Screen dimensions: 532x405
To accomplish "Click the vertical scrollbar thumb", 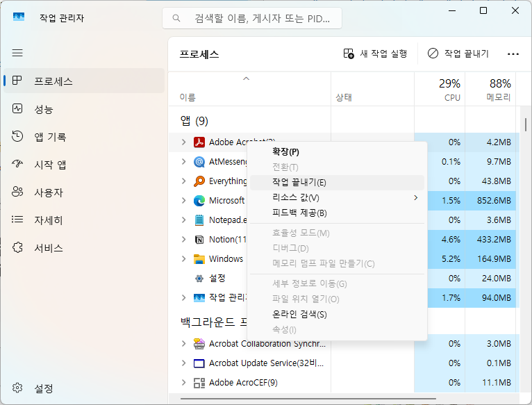I will tap(526, 124).
